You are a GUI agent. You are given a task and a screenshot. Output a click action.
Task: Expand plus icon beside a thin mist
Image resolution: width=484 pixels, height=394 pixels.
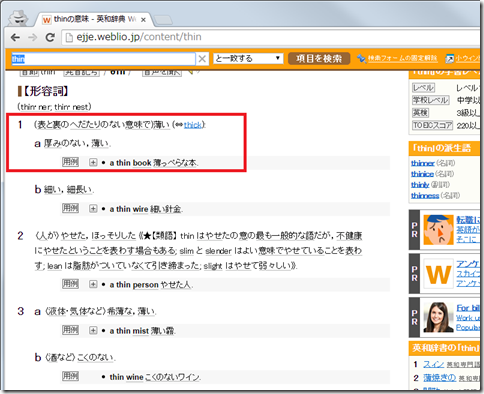[x=93, y=331]
